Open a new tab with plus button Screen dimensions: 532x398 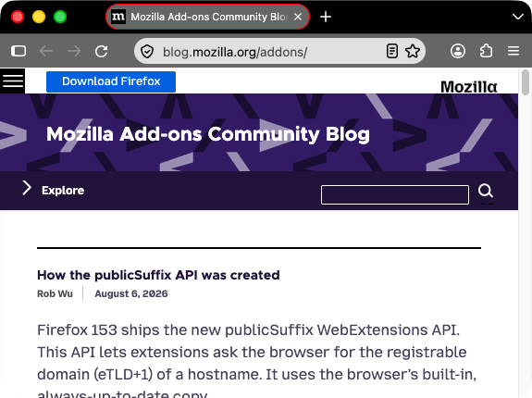(x=326, y=17)
